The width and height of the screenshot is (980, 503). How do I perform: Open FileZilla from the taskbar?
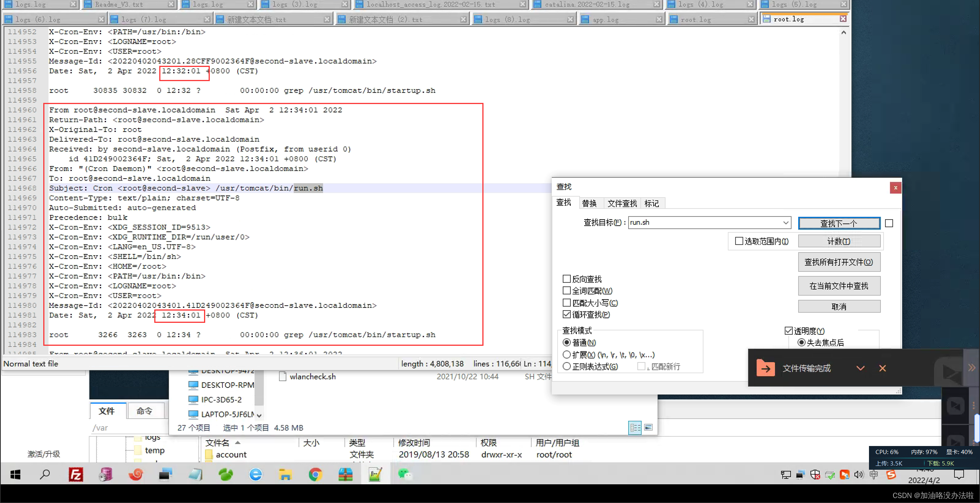click(76, 475)
